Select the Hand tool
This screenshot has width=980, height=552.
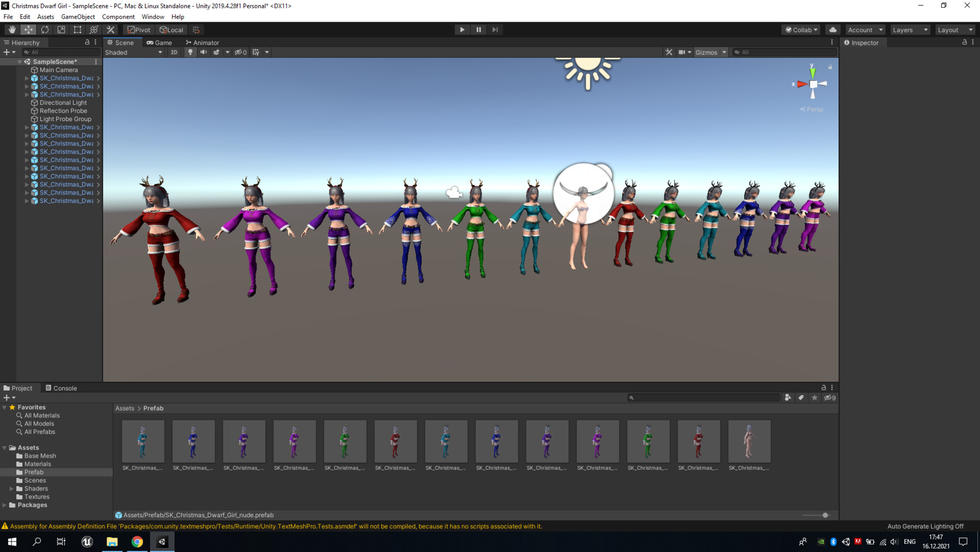[x=12, y=29]
